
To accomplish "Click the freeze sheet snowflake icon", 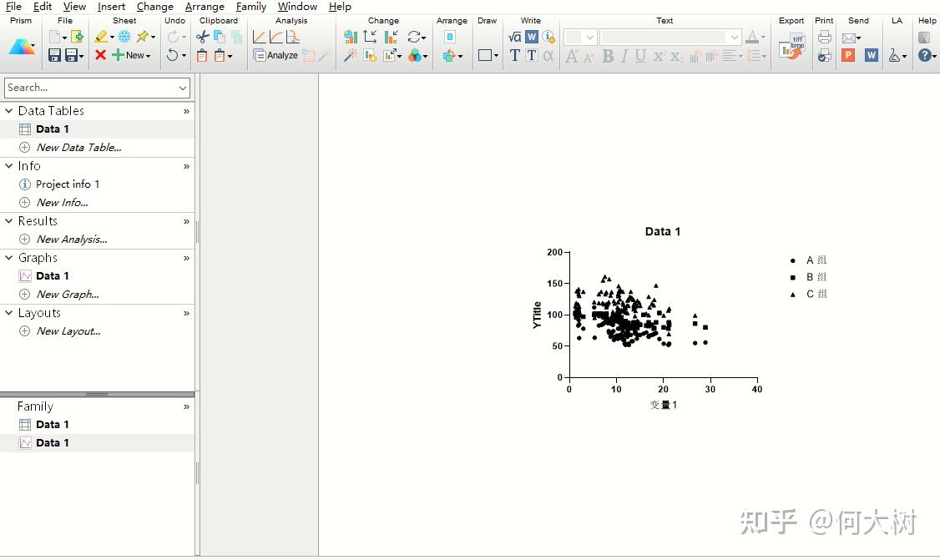I will click(x=124, y=37).
